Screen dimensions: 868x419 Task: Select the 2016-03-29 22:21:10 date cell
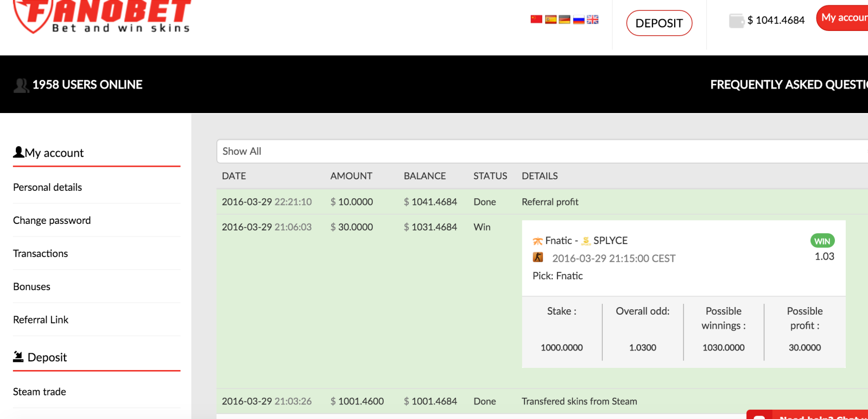(267, 202)
